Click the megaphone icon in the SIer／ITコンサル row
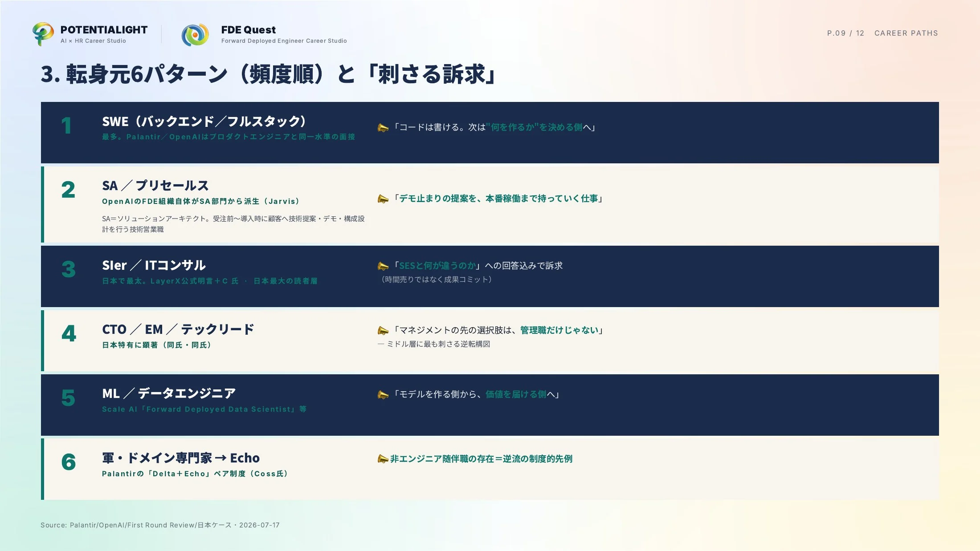 (383, 266)
